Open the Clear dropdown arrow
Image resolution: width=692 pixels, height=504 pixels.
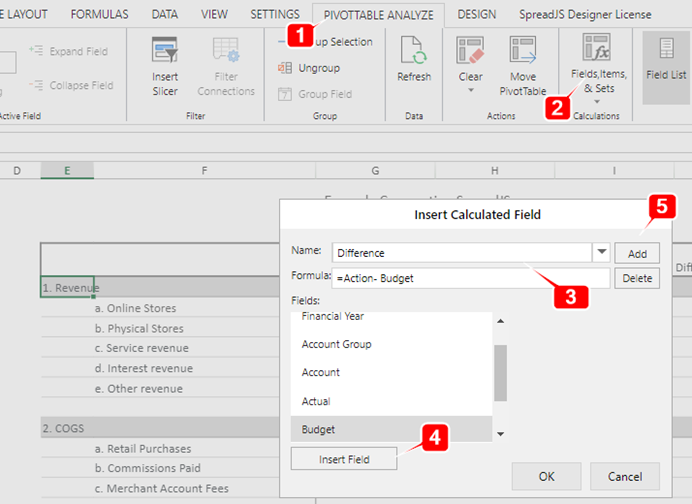click(471, 90)
